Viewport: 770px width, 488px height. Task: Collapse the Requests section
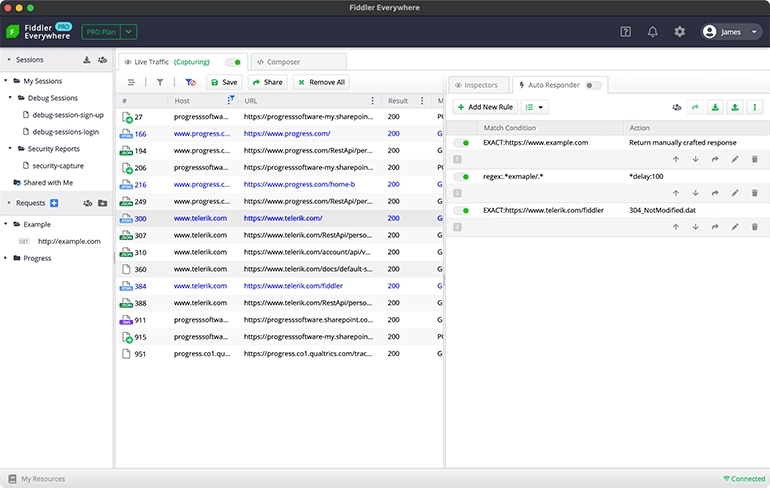(9, 203)
